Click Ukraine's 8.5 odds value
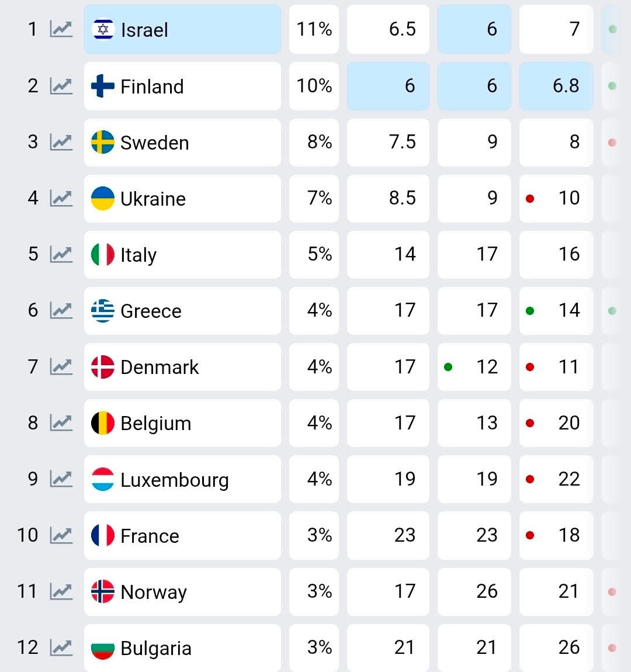631x672 pixels. coord(388,198)
